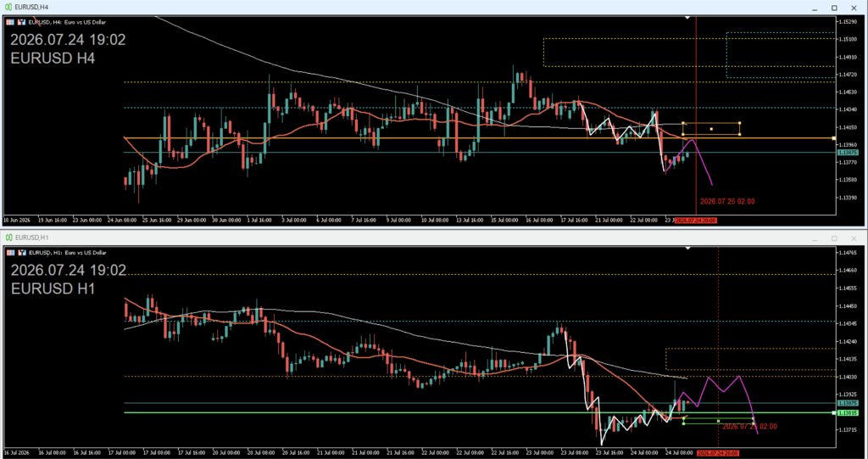Click the '16 Jul 2026' time axis label

[x=17, y=453]
